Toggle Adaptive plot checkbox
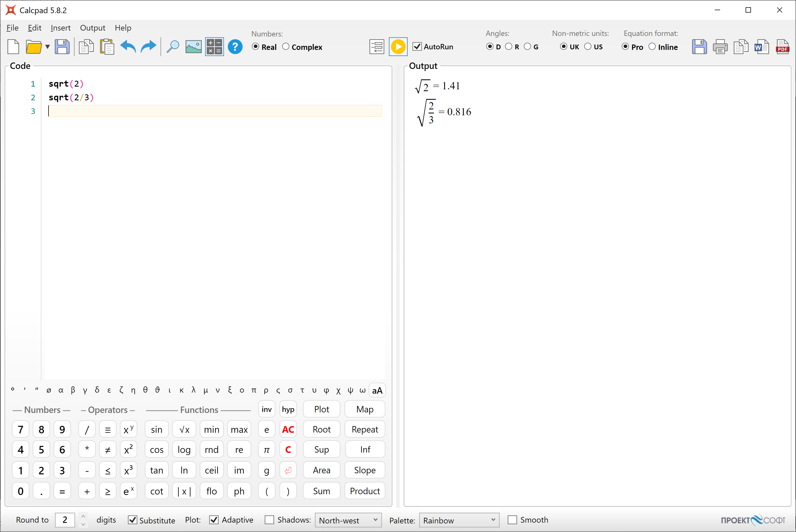 (x=231, y=520)
